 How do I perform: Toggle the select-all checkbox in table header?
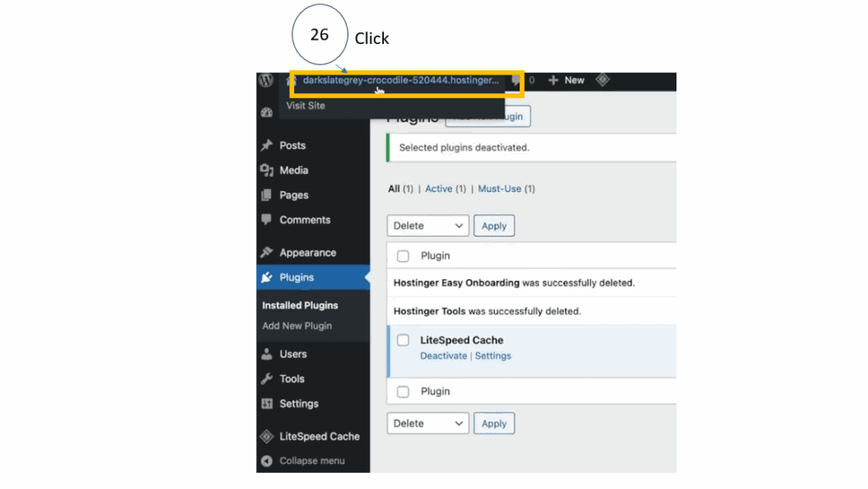[x=403, y=256]
